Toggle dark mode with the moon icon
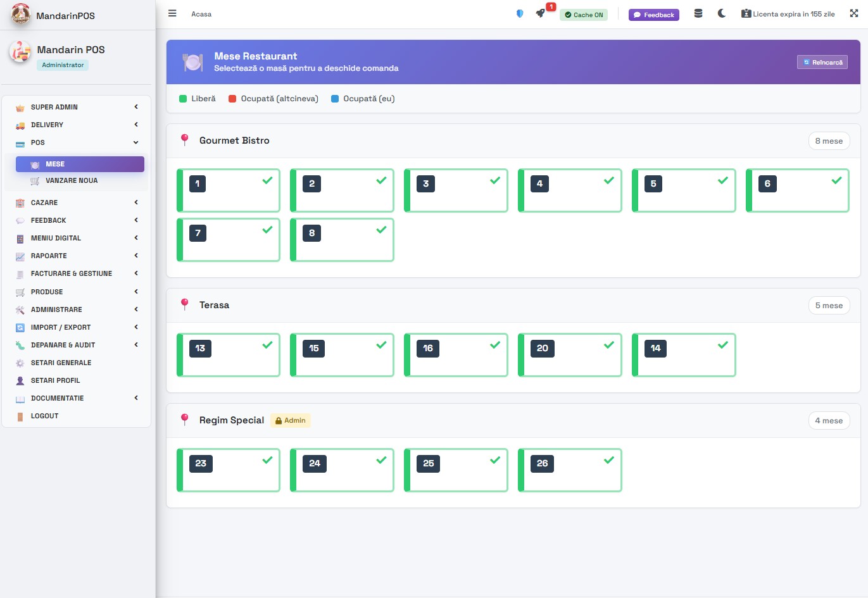 pos(722,13)
